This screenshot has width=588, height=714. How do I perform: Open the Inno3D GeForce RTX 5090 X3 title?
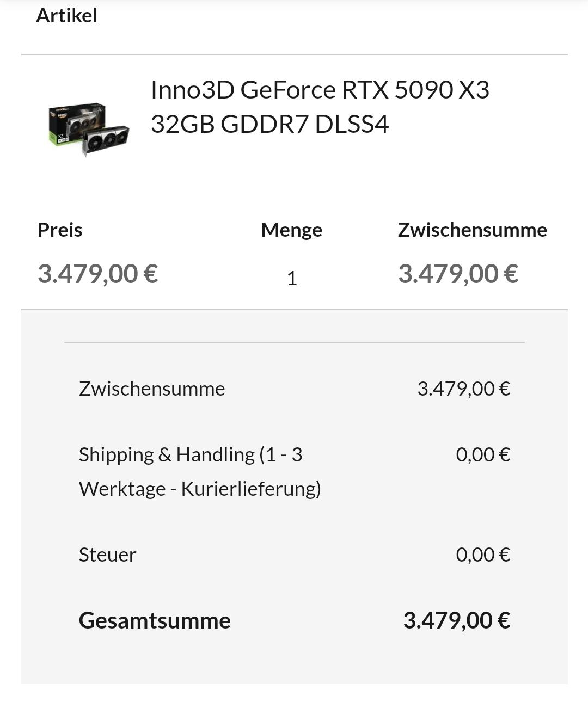point(320,90)
